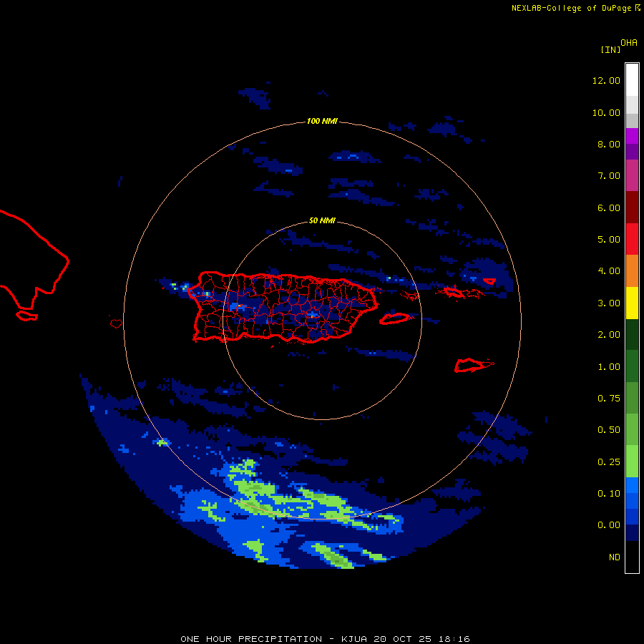
Task: Pick the darkest green swatch beside 2.00
Action: [x=632, y=334]
